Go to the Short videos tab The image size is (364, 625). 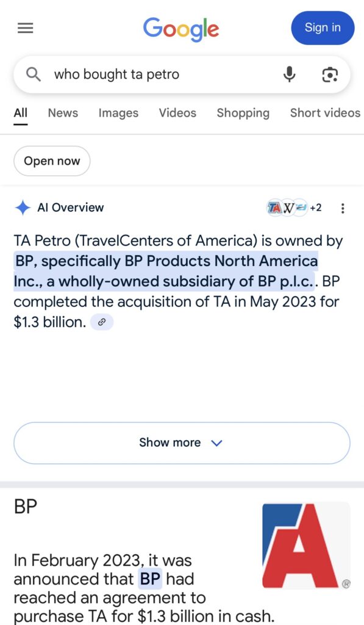point(325,113)
